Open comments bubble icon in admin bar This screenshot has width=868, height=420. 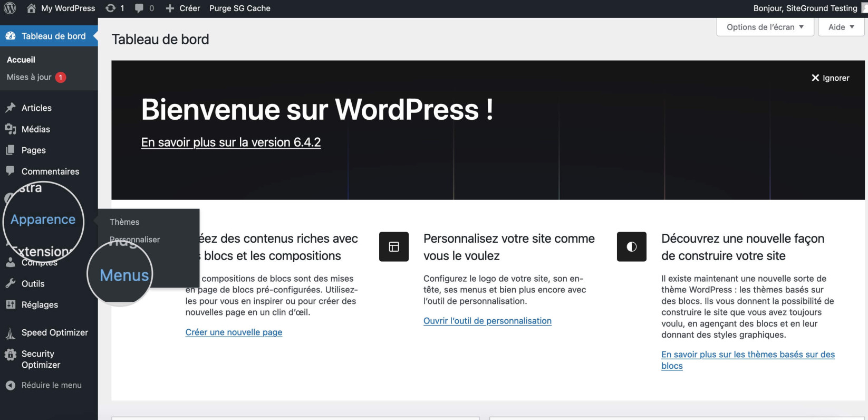pos(139,8)
